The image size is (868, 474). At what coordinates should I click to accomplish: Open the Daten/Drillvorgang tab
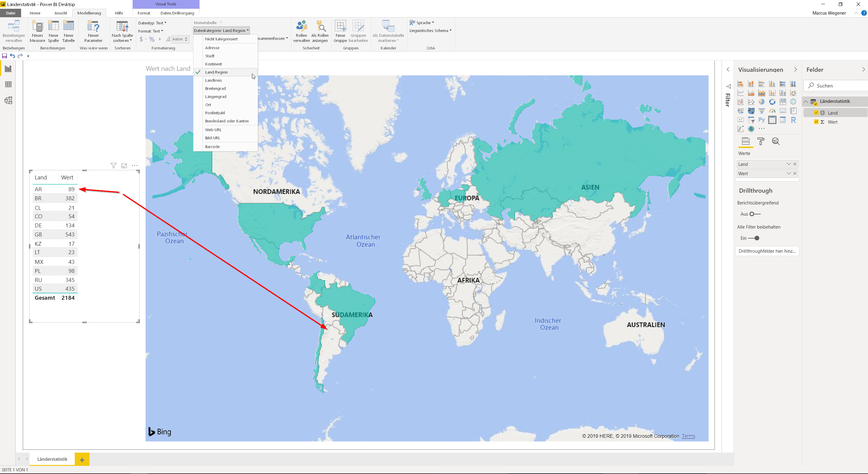click(177, 13)
